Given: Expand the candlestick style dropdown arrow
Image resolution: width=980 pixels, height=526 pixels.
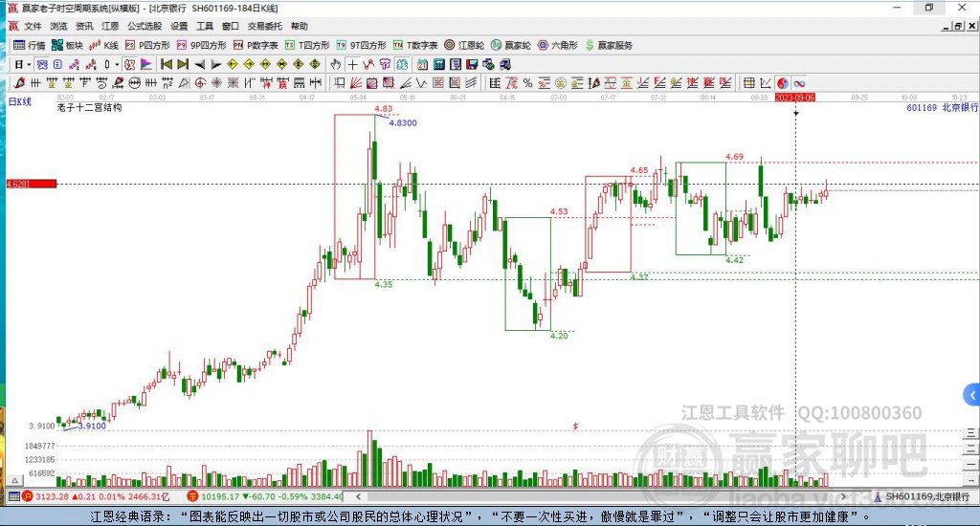Looking at the screenshot, I should click(x=117, y=64).
